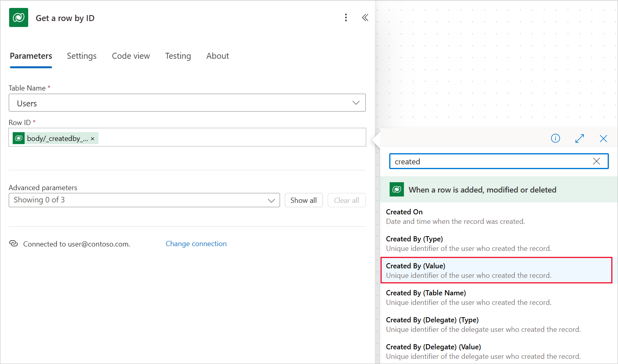This screenshot has height=364, width=618.
Task: Go to the About tab
Action: (x=218, y=56)
